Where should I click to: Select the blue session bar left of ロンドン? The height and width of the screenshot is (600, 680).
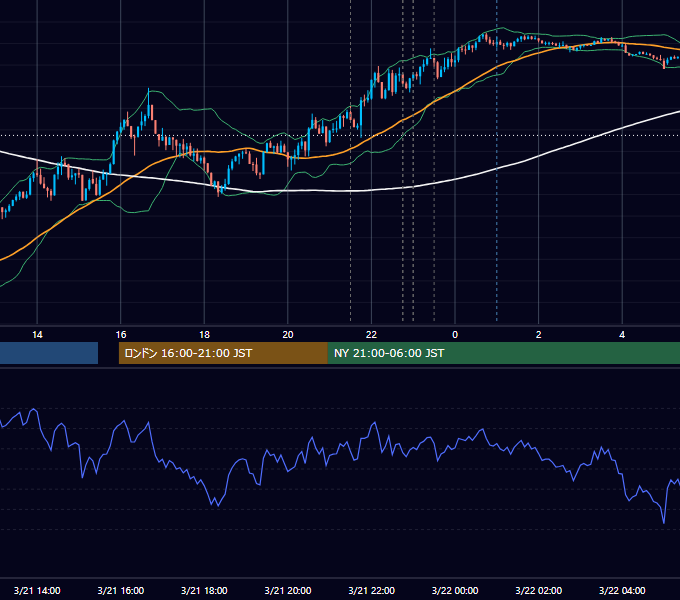[49, 353]
